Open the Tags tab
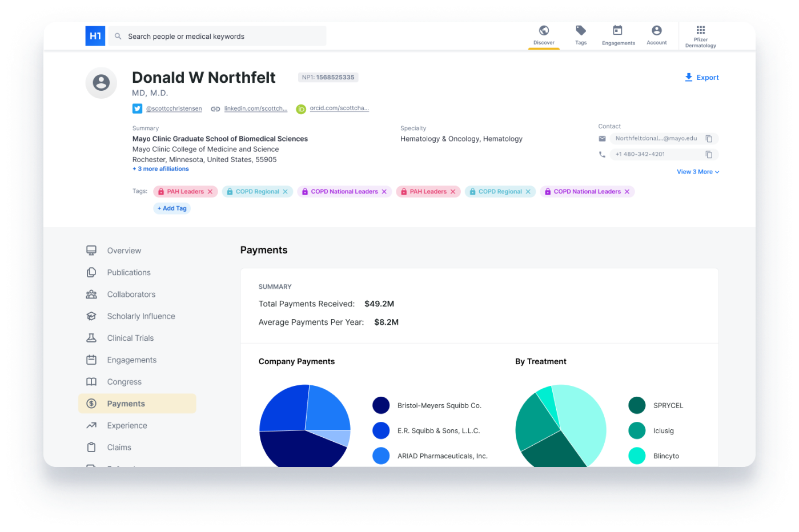The width and height of the screenshot is (799, 532). coord(581,35)
